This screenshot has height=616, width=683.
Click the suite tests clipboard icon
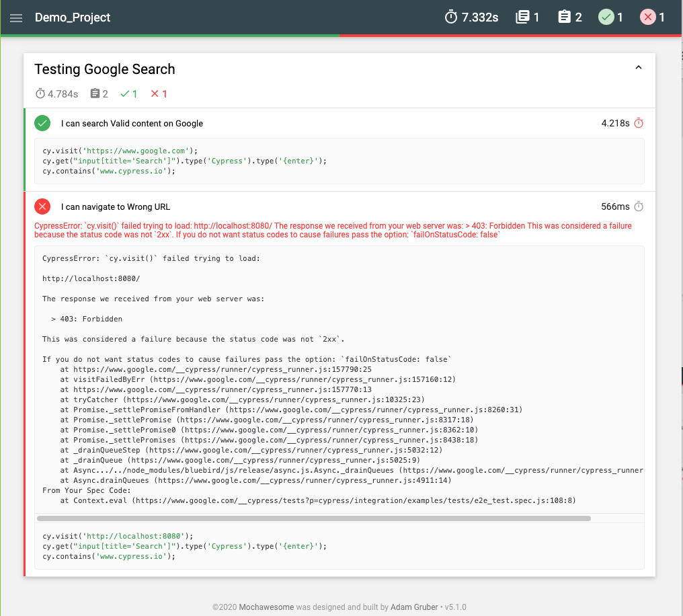click(x=95, y=93)
